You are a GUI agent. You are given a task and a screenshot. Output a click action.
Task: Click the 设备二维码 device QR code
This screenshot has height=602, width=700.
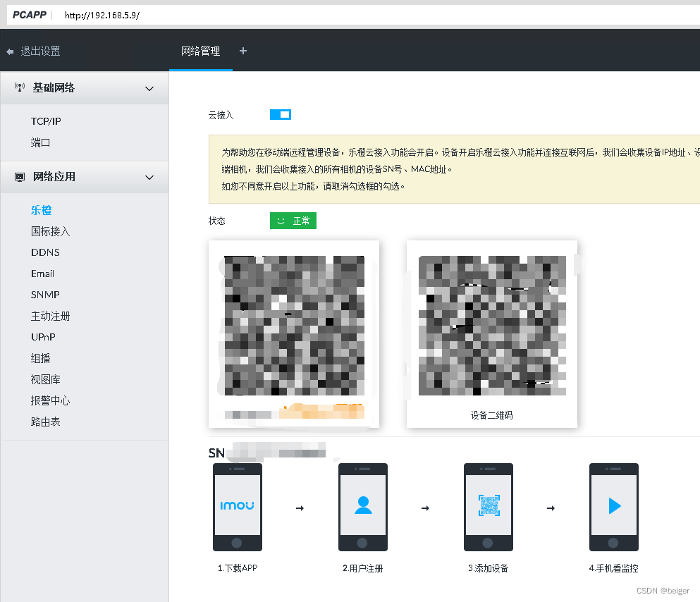pyautogui.click(x=492, y=326)
